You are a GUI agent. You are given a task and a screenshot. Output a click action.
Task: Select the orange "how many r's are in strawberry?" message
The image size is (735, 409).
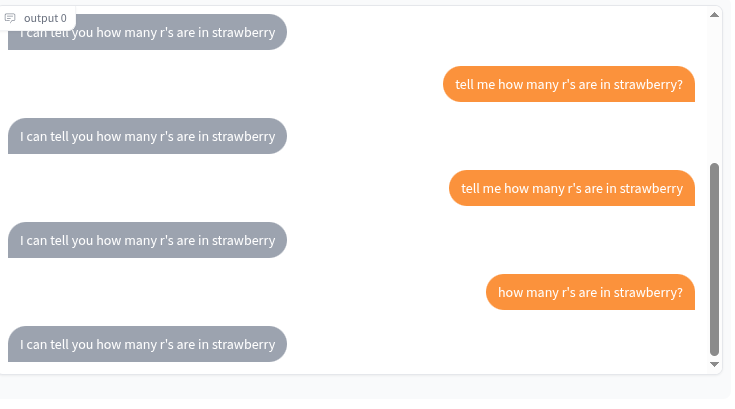590,292
